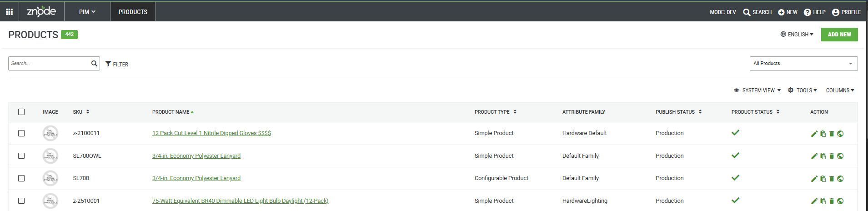The image size is (868, 211).
Task: Check the box for SKU z-2100011
Action: 21,133
